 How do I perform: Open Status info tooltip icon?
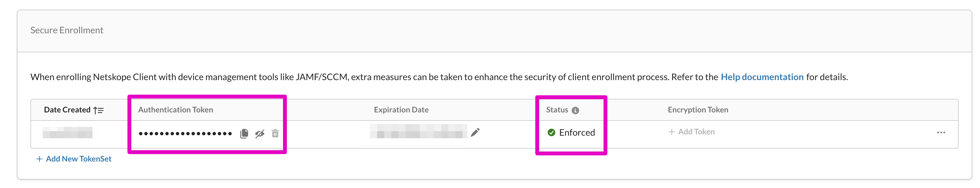(x=575, y=110)
